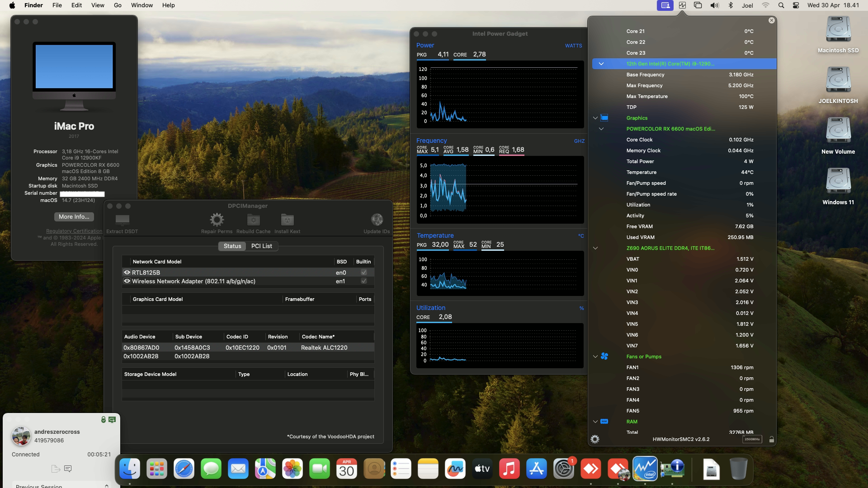Click the Update IDs icon
This screenshot has width=868, height=488.
click(377, 221)
